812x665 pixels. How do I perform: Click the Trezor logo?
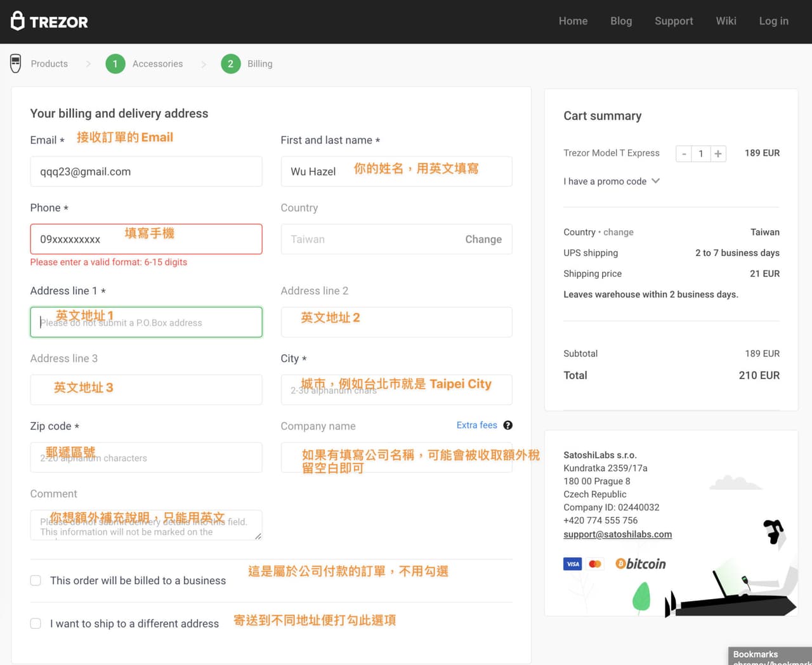[49, 22]
